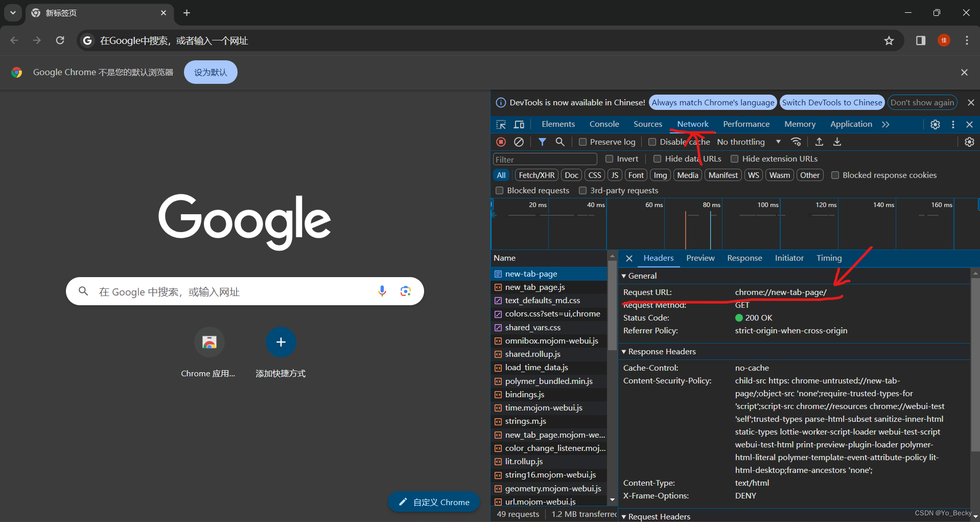Viewport: 980px width, 522px height.
Task: Open the Performance tab
Action: click(x=746, y=124)
